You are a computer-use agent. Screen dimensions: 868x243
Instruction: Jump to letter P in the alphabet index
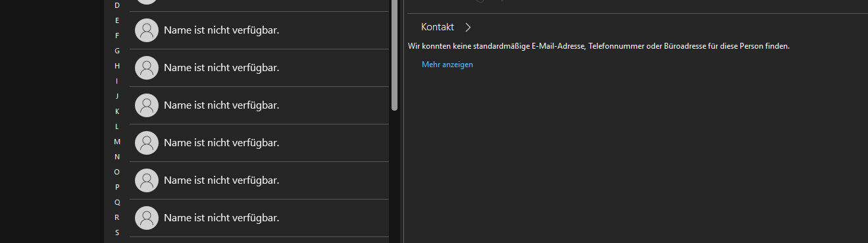[x=117, y=187]
